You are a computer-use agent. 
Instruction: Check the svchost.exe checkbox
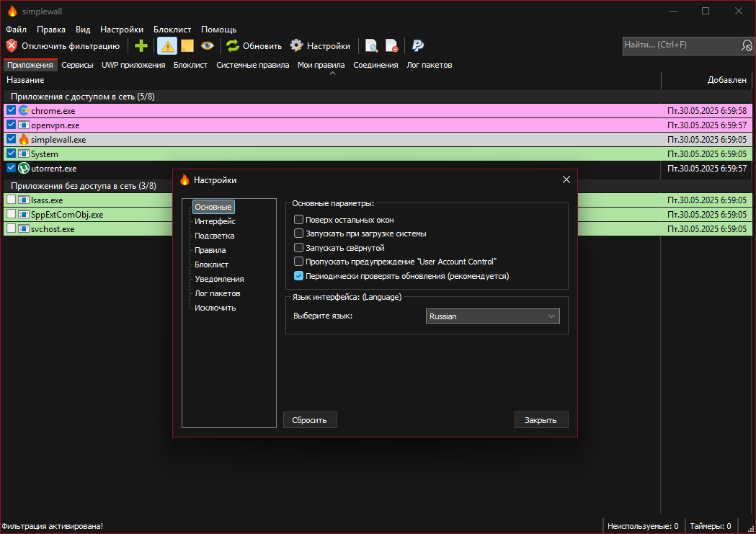11,229
